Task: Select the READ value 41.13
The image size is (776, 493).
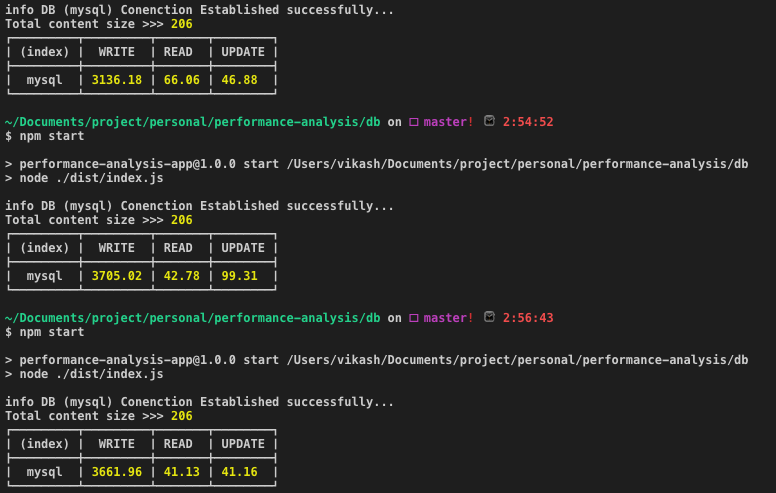Action: pos(180,472)
